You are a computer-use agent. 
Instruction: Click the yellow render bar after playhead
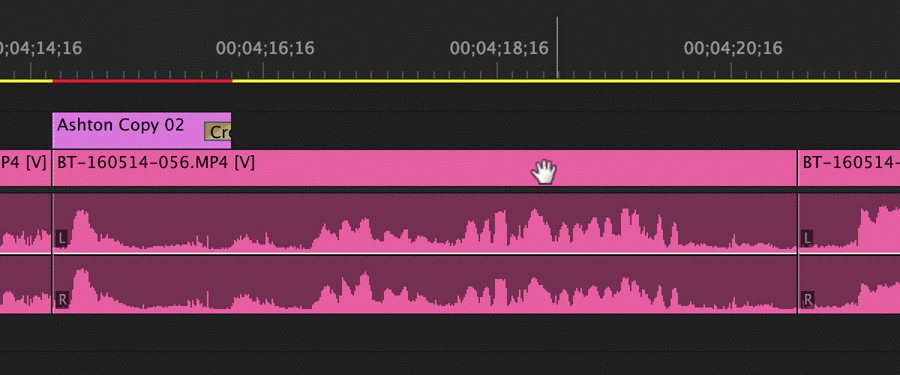(x=729, y=81)
